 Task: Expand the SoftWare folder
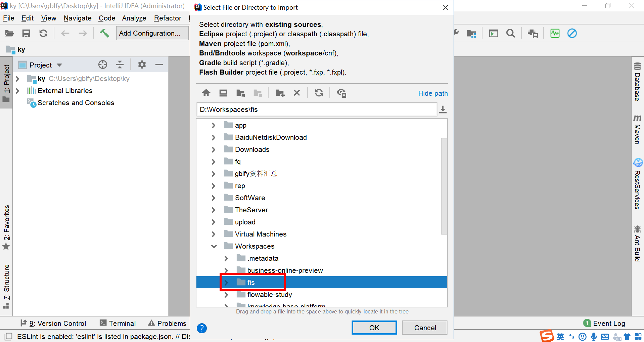point(214,198)
